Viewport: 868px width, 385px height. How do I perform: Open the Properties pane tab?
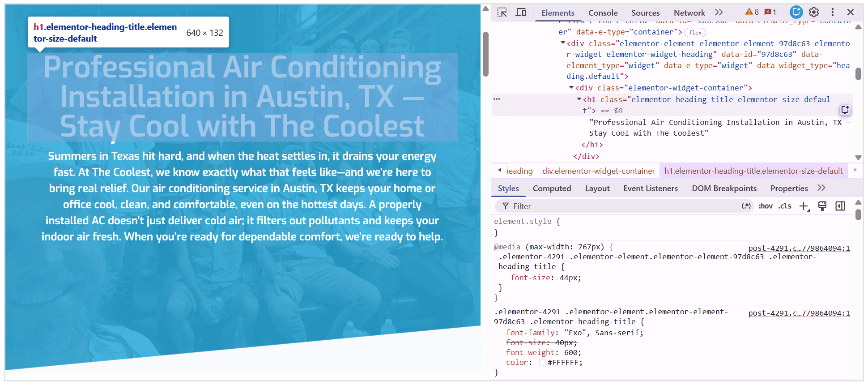pos(789,188)
